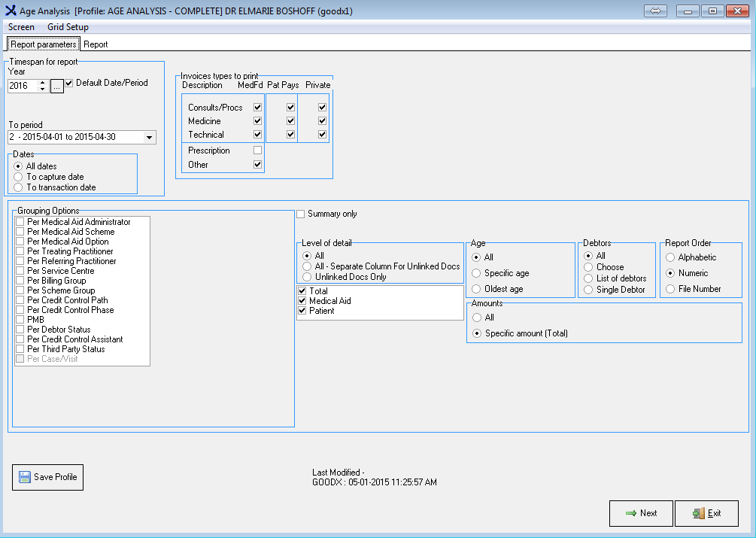
Task: Open the Screen menu
Action: click(21, 27)
